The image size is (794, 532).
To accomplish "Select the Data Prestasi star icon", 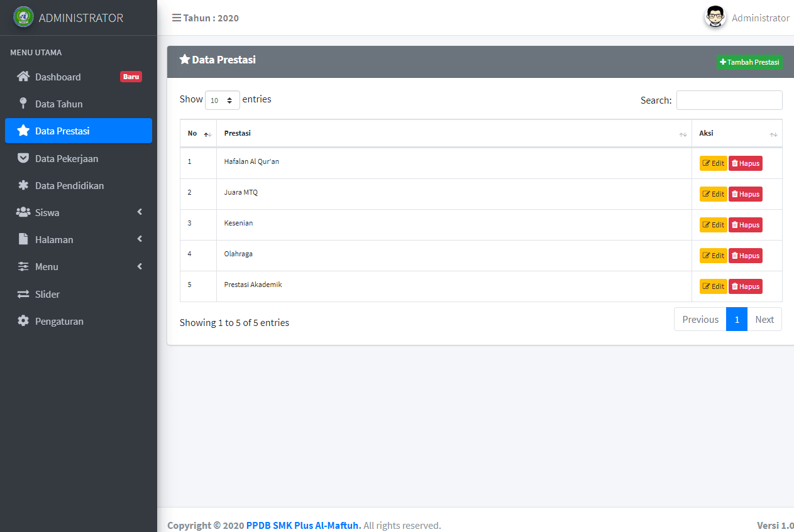I will click(21, 131).
